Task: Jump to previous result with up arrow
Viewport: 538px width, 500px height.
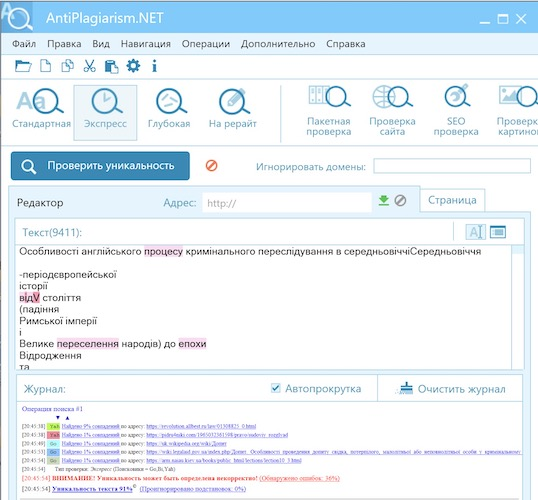Action: coord(67,418)
